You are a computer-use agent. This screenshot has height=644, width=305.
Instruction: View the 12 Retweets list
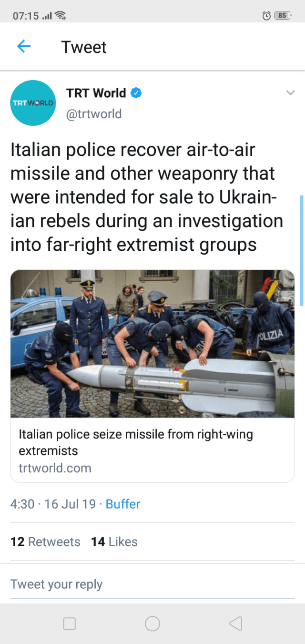point(45,542)
